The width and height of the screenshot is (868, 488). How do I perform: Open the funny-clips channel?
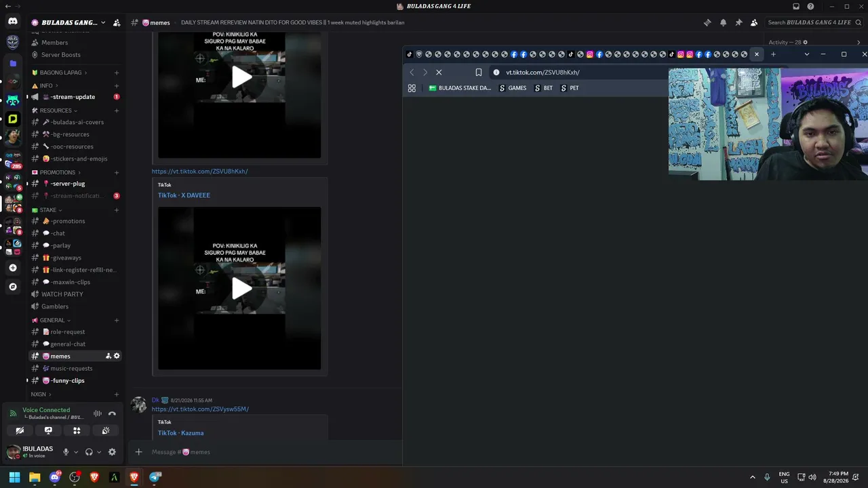(75, 381)
